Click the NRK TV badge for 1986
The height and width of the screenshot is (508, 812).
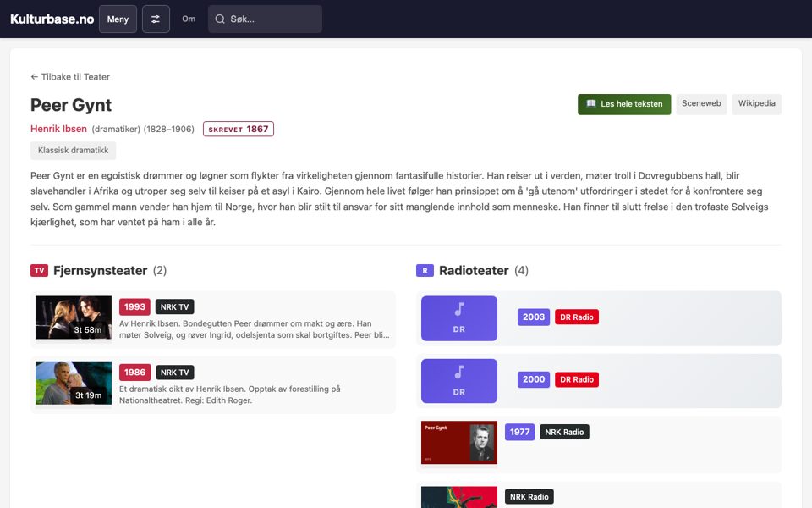pos(174,373)
